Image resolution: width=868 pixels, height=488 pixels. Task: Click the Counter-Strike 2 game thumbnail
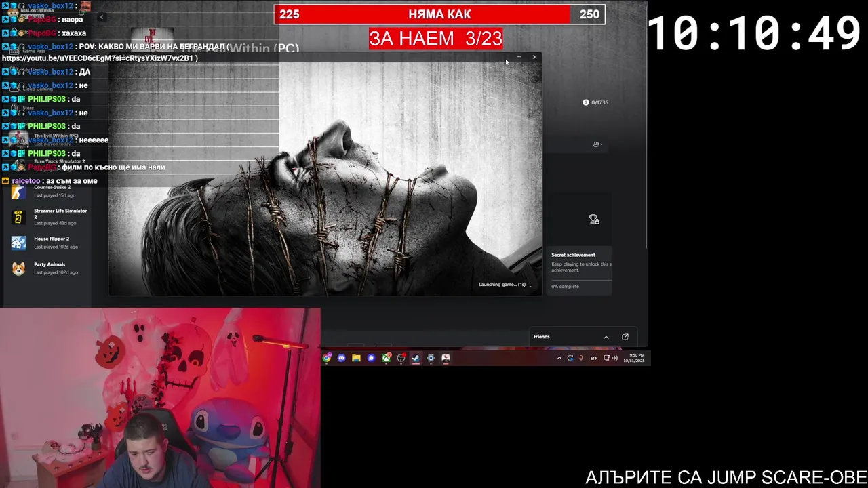(18, 192)
